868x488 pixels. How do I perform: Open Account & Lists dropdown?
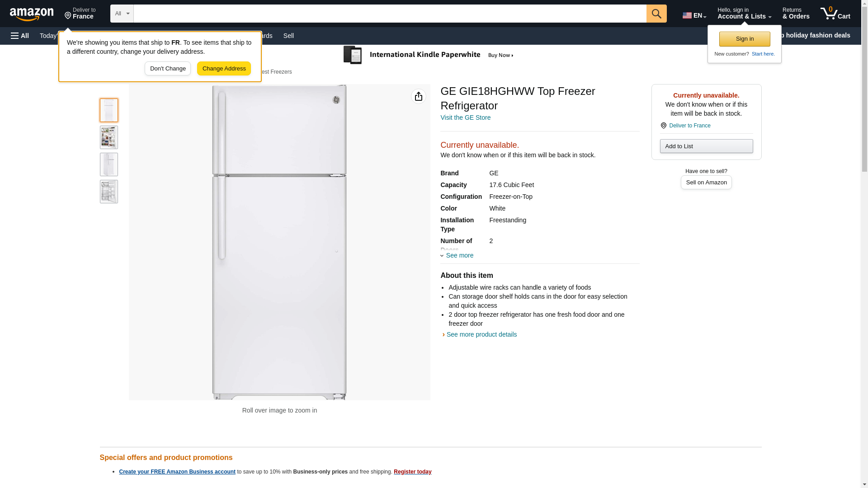pos(744,14)
